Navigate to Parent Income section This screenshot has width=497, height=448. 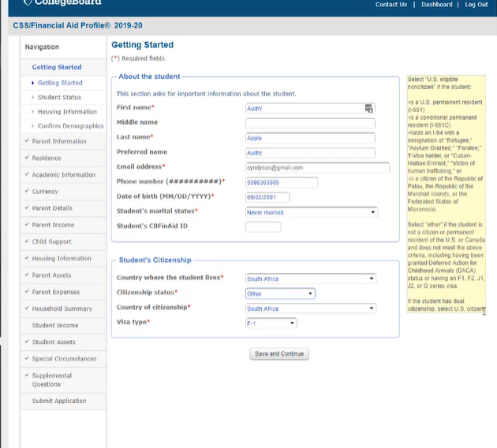[53, 225]
